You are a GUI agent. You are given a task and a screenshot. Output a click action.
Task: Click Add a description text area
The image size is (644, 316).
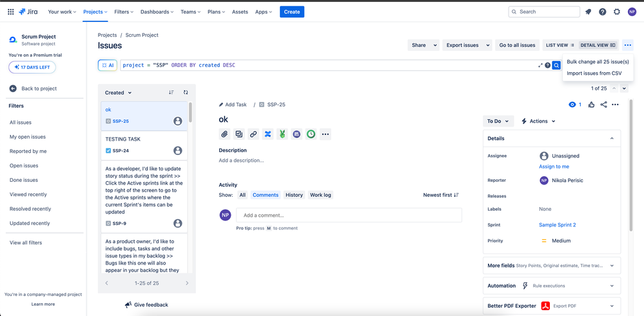(242, 161)
